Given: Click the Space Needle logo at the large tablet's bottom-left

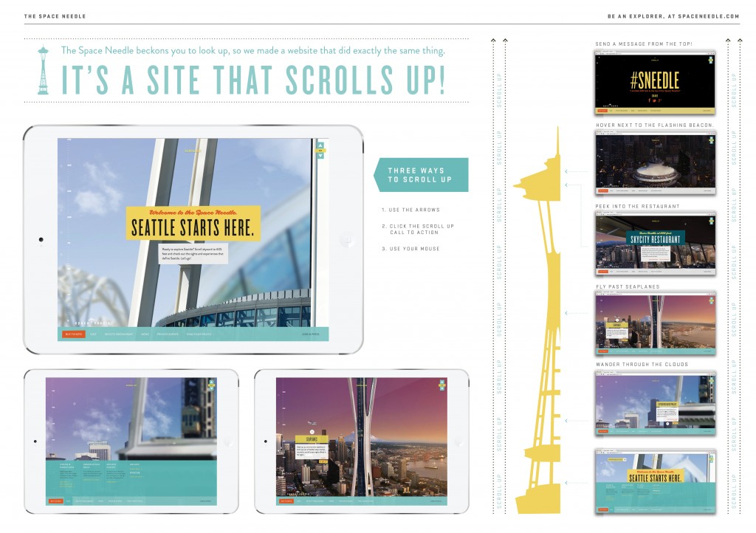Looking at the screenshot, I should point(92,323).
